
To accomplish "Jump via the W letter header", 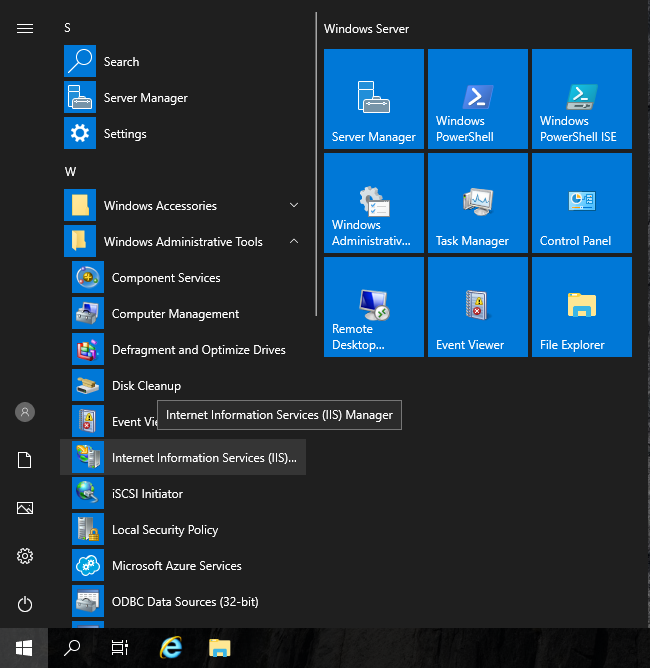I will click(x=70, y=172).
